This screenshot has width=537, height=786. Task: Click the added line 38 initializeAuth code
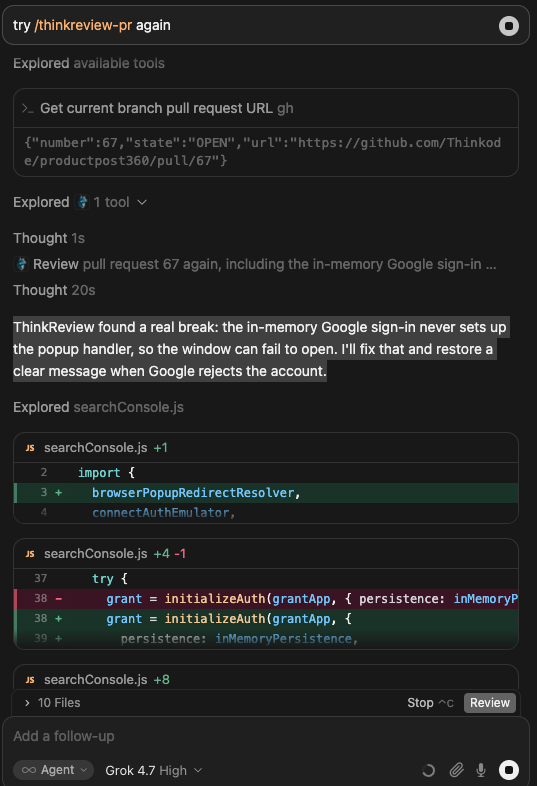tap(266, 619)
